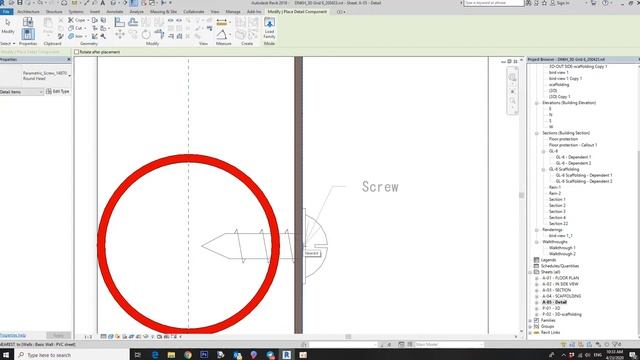Switch to the Annotate ribbon tab
Screen dimensions: 640x360
(x=115, y=12)
